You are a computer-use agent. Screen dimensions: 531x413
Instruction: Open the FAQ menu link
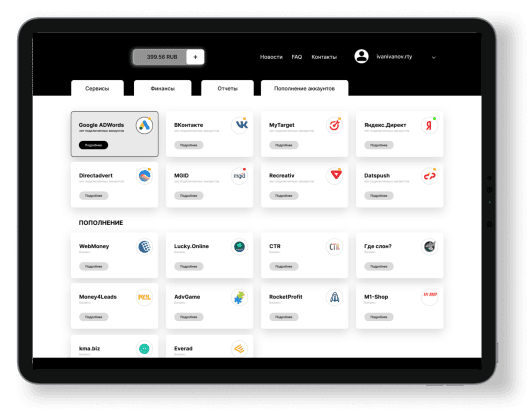pyautogui.click(x=297, y=57)
